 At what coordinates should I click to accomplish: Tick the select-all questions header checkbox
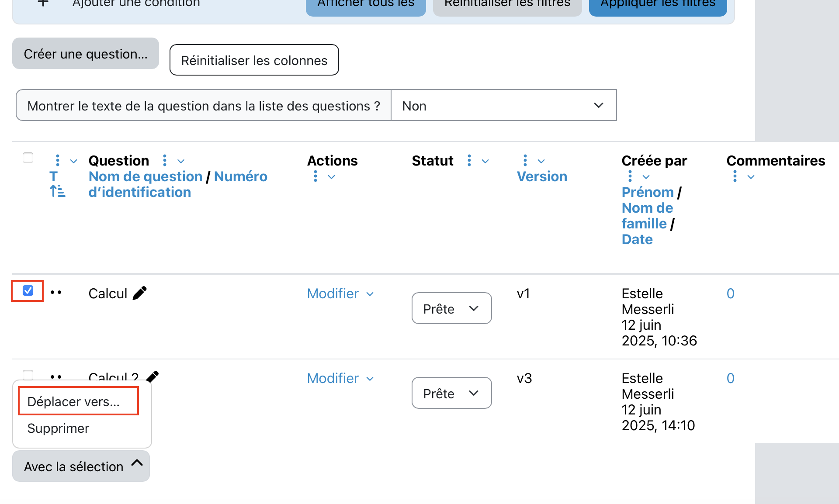pyautogui.click(x=28, y=158)
